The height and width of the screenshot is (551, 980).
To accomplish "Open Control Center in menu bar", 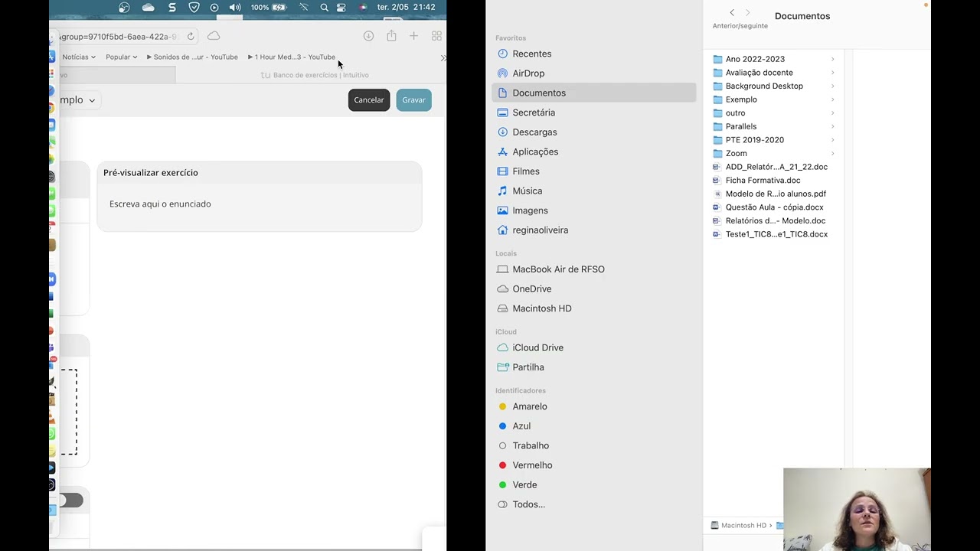I will tap(341, 8).
